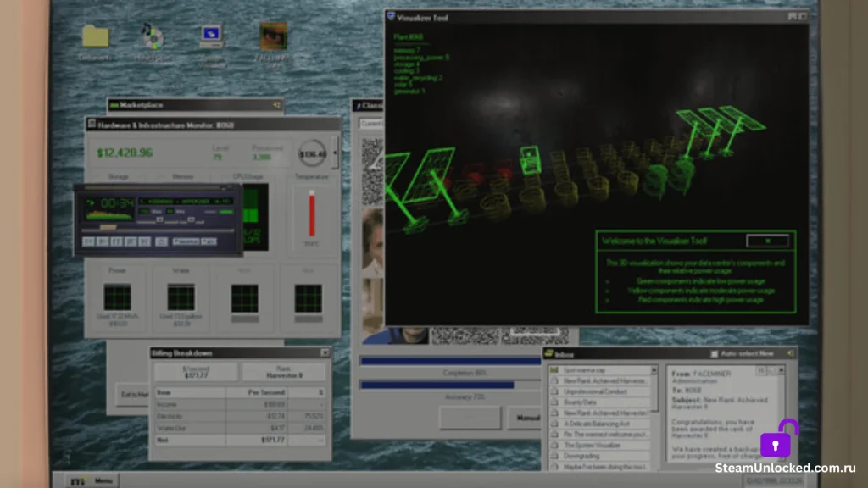Open the Unprofessional Conduct message
The height and width of the screenshot is (488, 868).
tap(599, 391)
